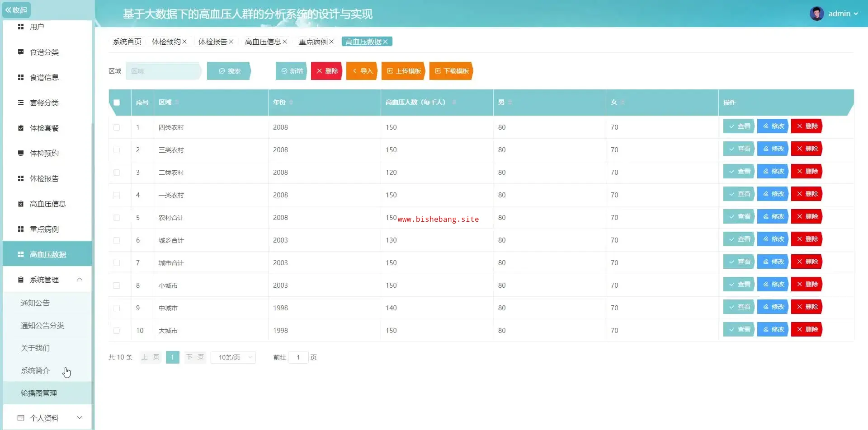Select the checkbox for row 二类农村
The width and height of the screenshot is (868, 430).
pos(117,173)
